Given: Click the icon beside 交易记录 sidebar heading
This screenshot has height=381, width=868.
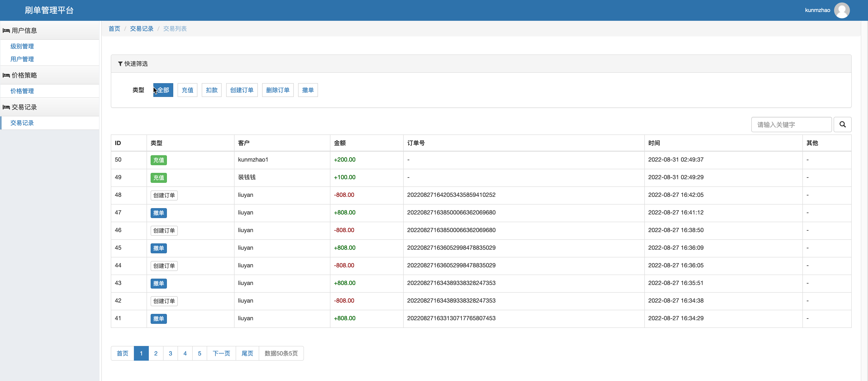Looking at the screenshot, I should pyautogui.click(x=6, y=107).
